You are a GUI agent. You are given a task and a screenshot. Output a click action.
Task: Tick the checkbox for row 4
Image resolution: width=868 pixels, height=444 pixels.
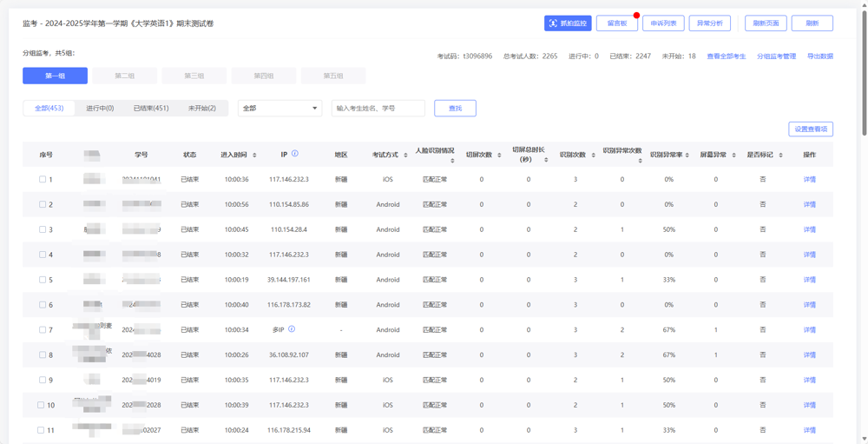pos(43,255)
